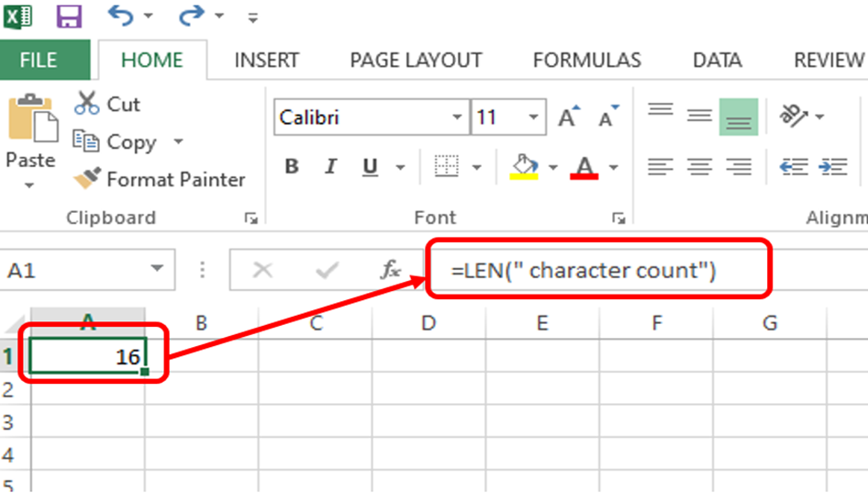This screenshot has height=504, width=868.
Task: Confirm formula entry with checkmark
Action: pyautogui.click(x=327, y=270)
